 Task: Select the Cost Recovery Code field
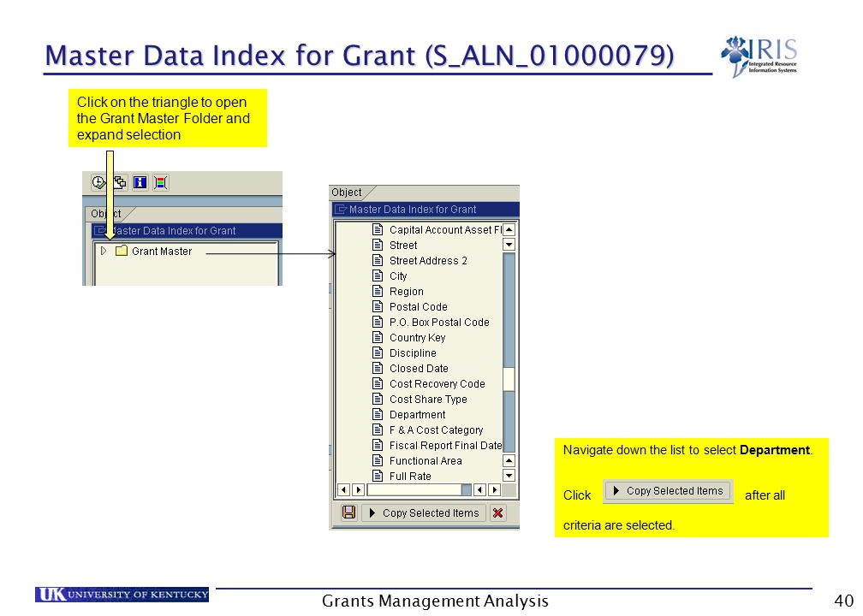click(437, 384)
